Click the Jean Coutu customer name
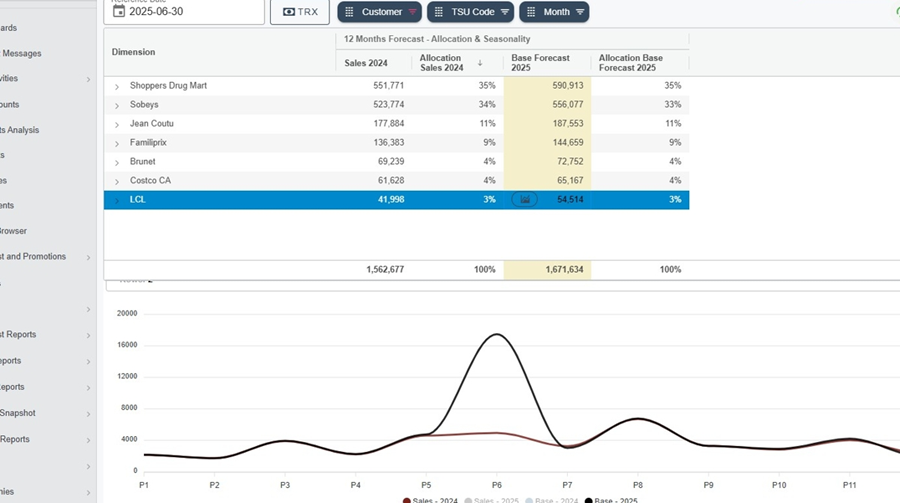The width and height of the screenshot is (900, 503). point(152,123)
